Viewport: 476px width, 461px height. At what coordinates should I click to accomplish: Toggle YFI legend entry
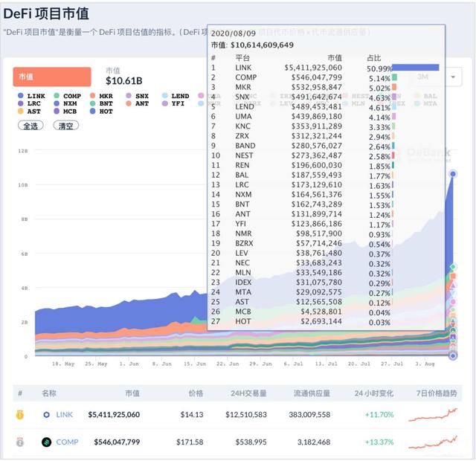click(x=173, y=103)
